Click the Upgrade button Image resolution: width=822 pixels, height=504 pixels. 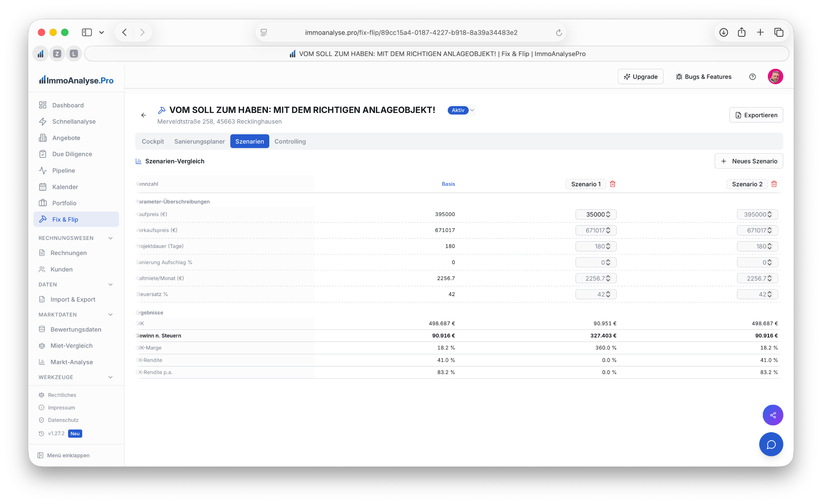click(640, 77)
